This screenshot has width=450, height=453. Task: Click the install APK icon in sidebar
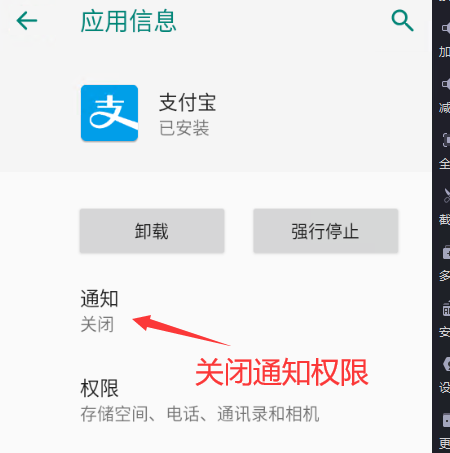[x=446, y=309]
